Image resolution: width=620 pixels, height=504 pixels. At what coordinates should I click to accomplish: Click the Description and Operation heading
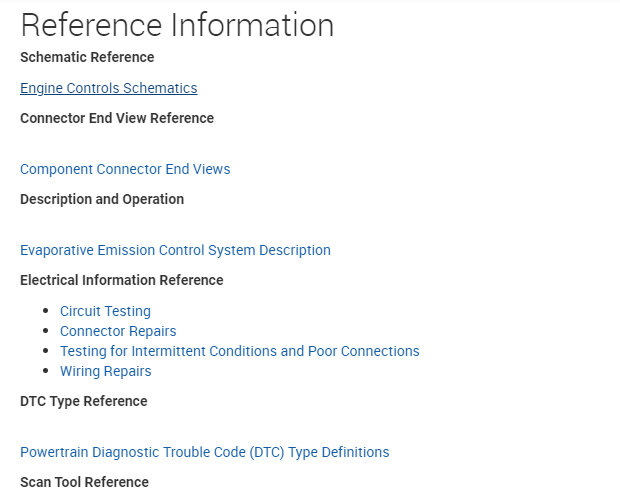(102, 199)
